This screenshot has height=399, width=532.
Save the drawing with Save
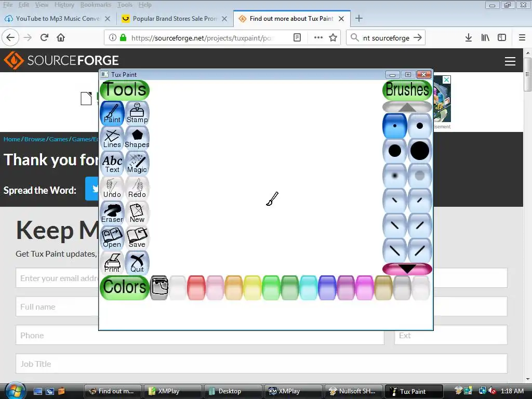137,238
